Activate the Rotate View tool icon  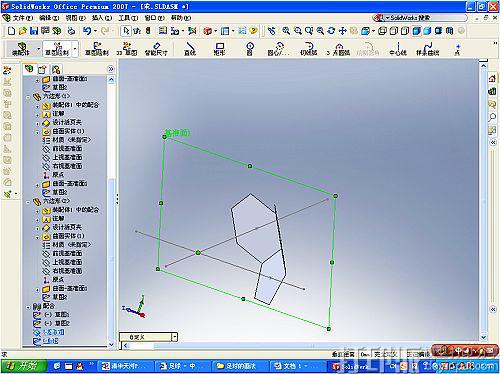[x=331, y=31]
